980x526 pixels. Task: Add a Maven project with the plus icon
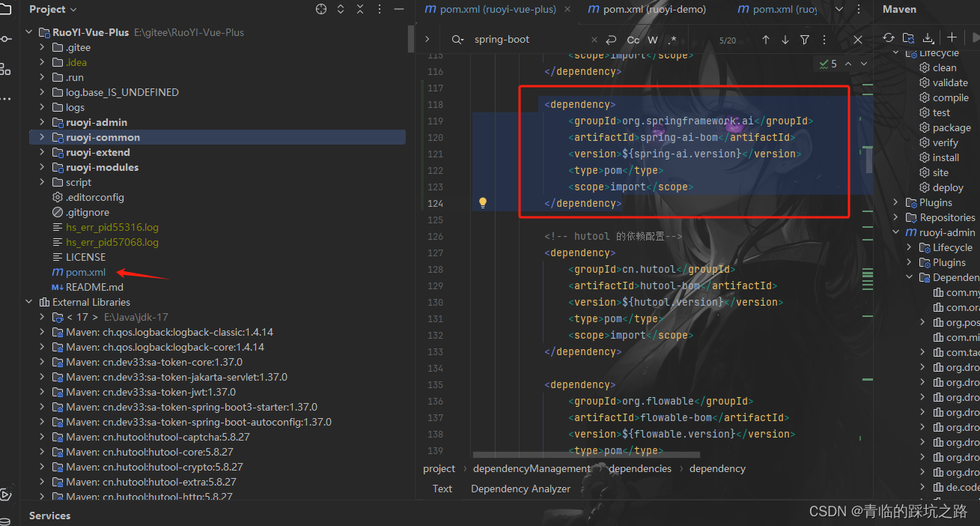pos(952,39)
